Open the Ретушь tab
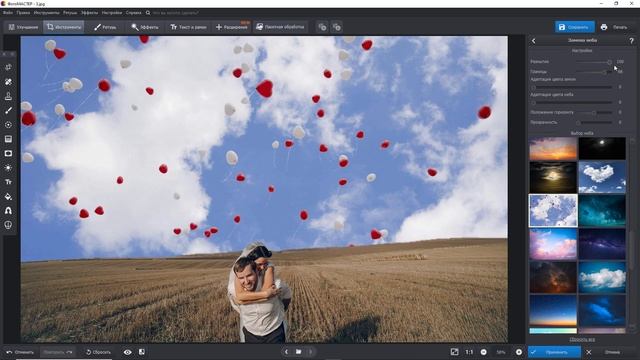Viewport: 640px width, 360px height. 104,27
